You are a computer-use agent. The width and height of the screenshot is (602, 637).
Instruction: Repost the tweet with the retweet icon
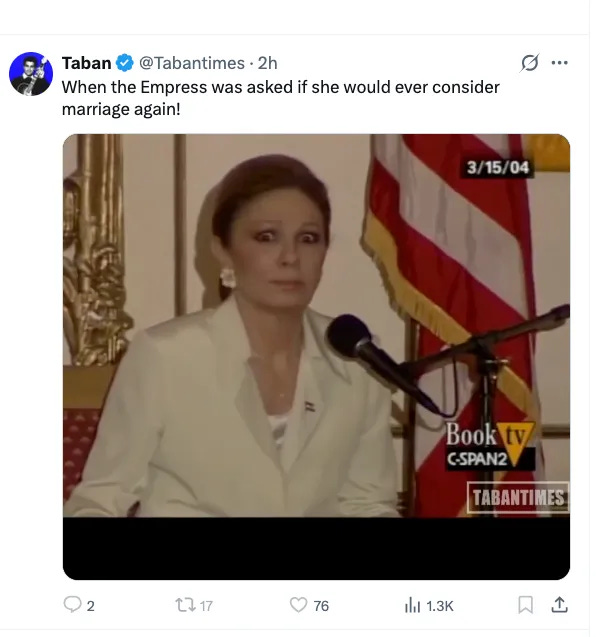tap(184, 604)
